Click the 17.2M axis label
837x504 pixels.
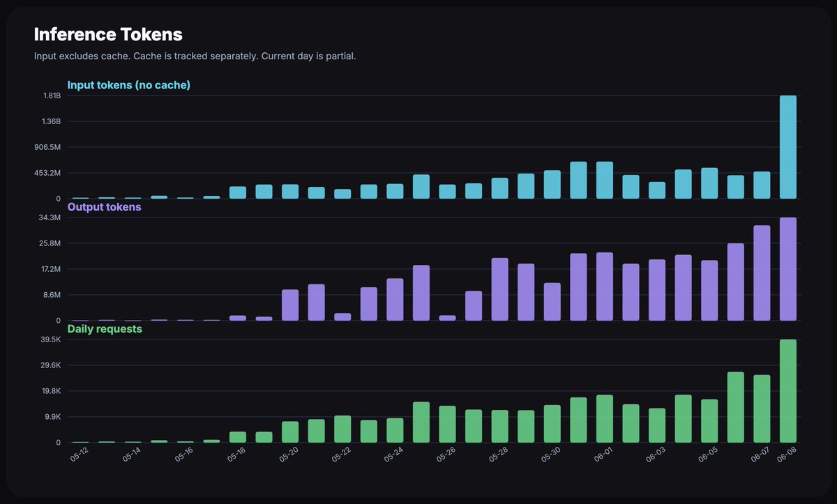coord(51,269)
